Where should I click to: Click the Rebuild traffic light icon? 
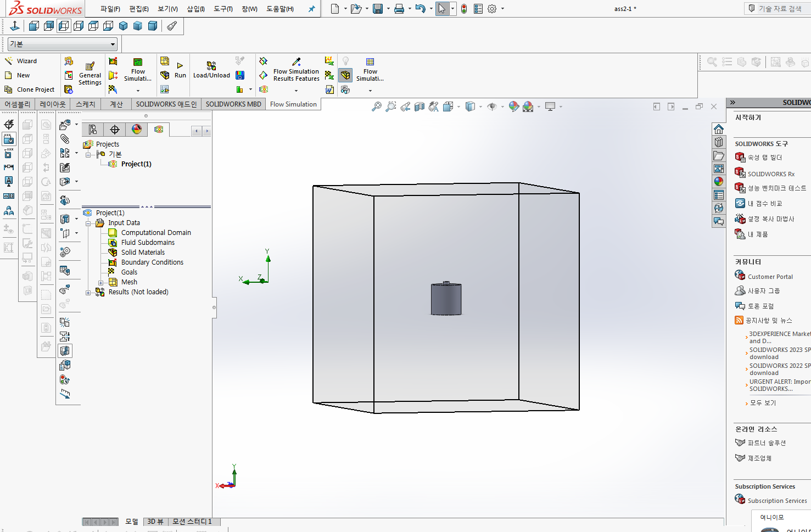(464, 9)
